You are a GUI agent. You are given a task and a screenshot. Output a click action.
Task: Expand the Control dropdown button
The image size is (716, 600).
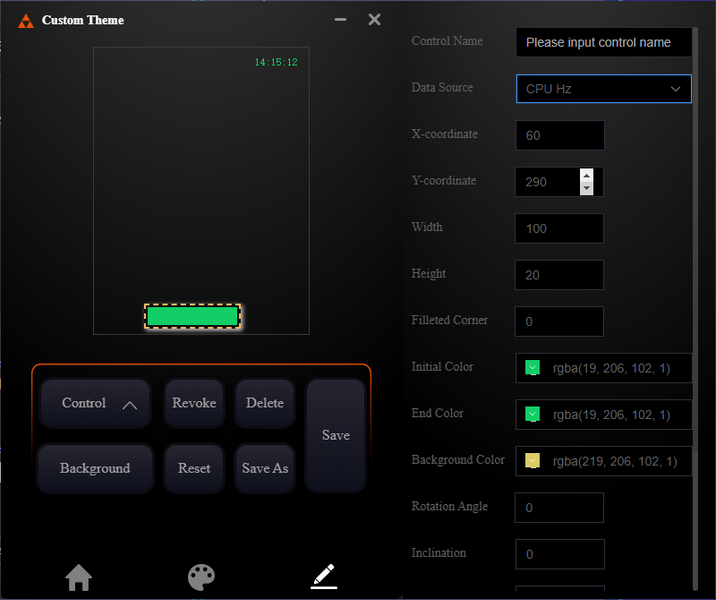click(95, 403)
